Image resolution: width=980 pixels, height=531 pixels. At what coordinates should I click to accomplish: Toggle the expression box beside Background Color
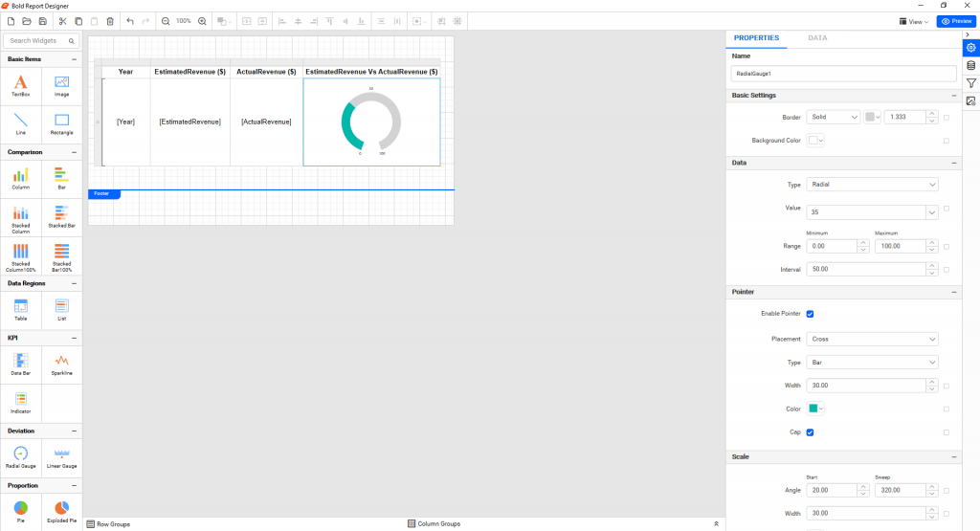point(947,141)
